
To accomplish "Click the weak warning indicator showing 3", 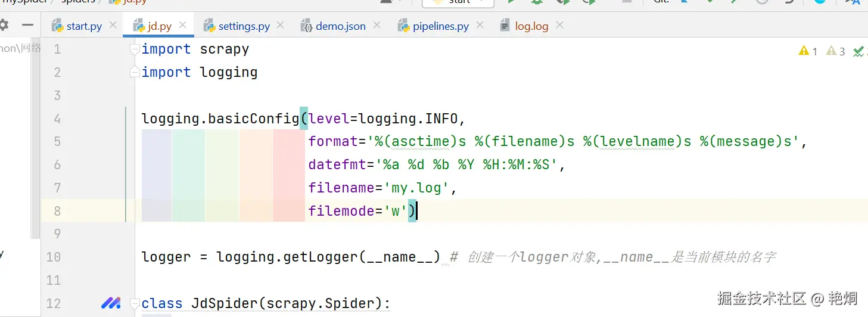I will coord(836,51).
